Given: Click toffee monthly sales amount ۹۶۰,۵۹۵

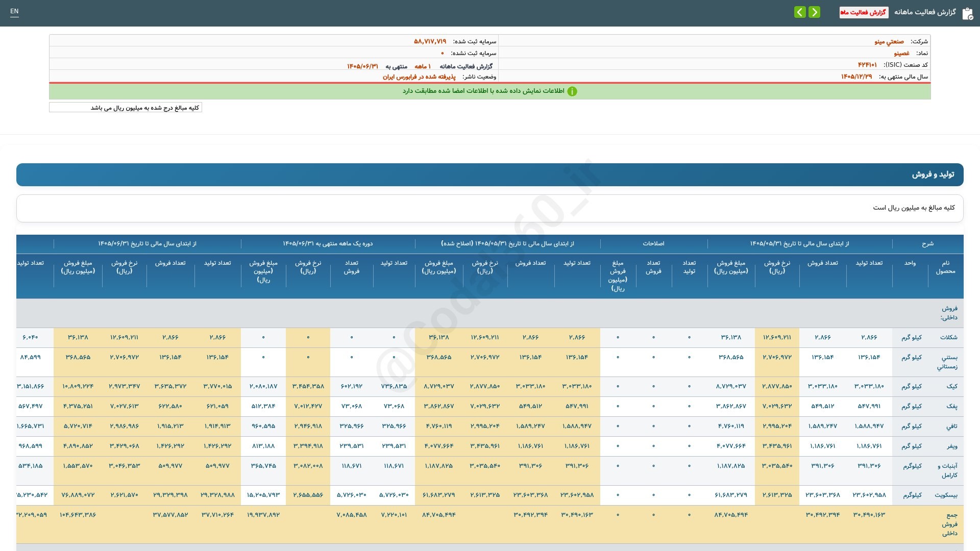Looking at the screenshot, I should (x=263, y=427).
